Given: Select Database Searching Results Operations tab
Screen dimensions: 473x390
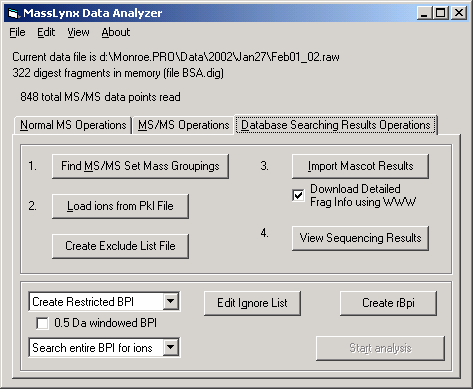Looking at the screenshot, I should tap(336, 125).
